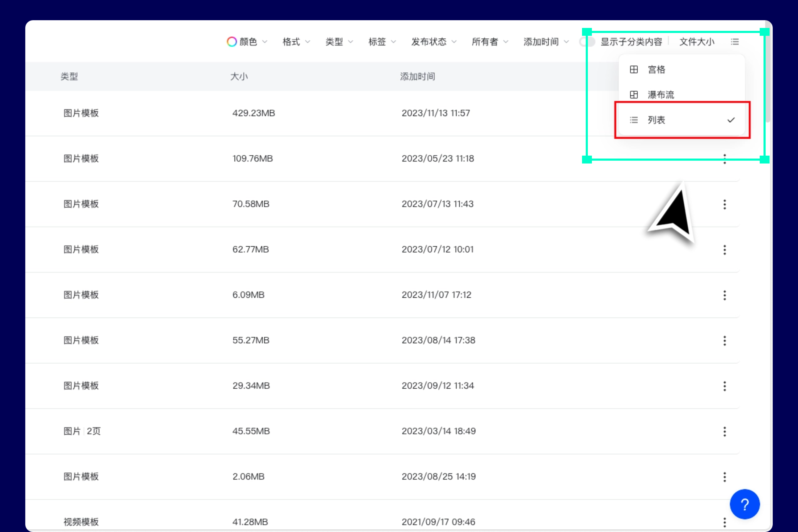Click the 55.27MB size cell
The height and width of the screenshot is (532, 798).
[251, 340]
